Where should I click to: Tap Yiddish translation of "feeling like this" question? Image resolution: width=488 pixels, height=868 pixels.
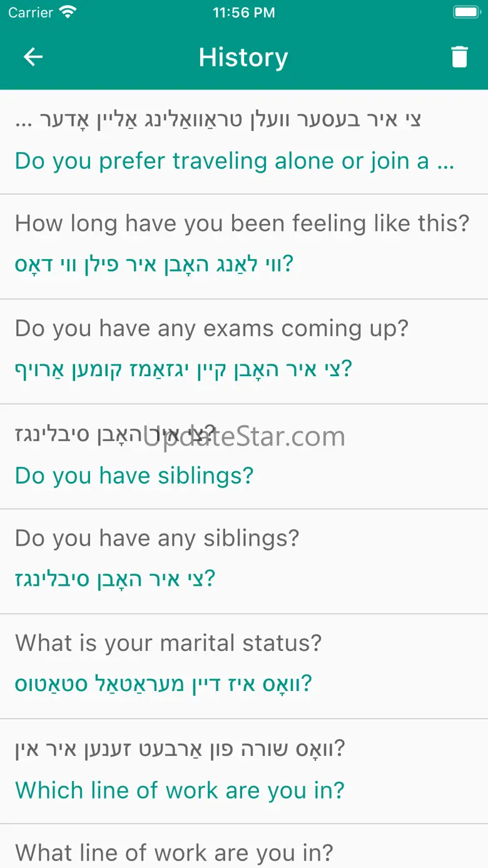pos(154,264)
